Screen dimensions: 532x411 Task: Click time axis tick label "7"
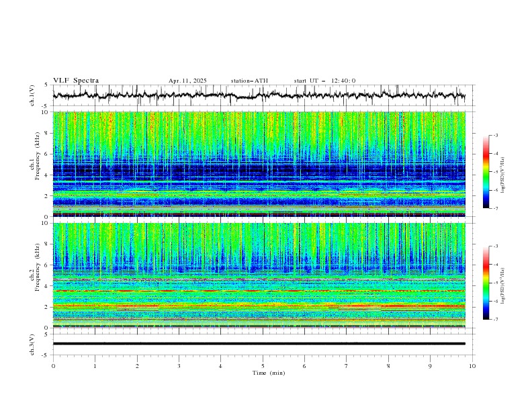(x=347, y=366)
